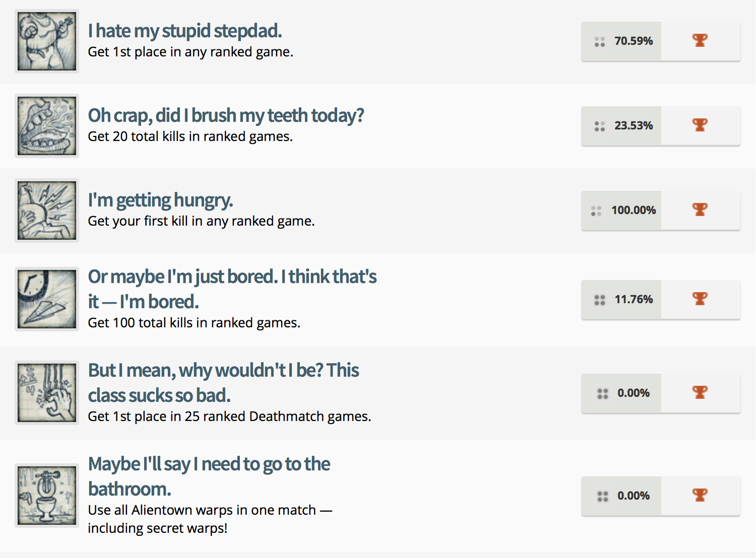Click the stats dots icon next to 70.59%
The width and height of the screenshot is (756, 558).
point(600,41)
